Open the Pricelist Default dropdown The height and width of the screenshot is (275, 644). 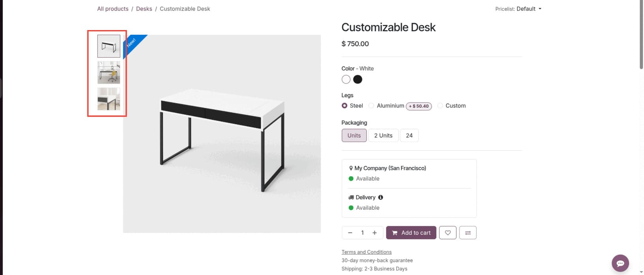pyautogui.click(x=529, y=9)
